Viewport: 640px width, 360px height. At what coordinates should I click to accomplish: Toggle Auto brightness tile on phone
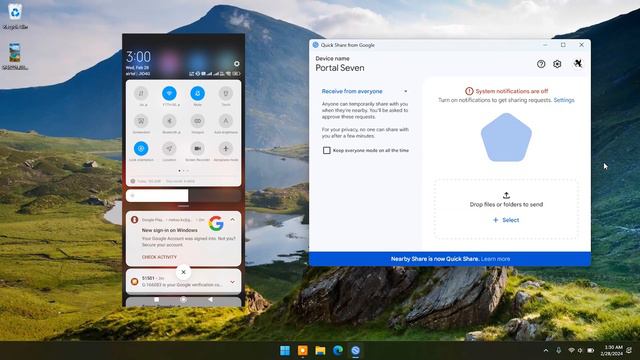pyautogui.click(x=226, y=121)
